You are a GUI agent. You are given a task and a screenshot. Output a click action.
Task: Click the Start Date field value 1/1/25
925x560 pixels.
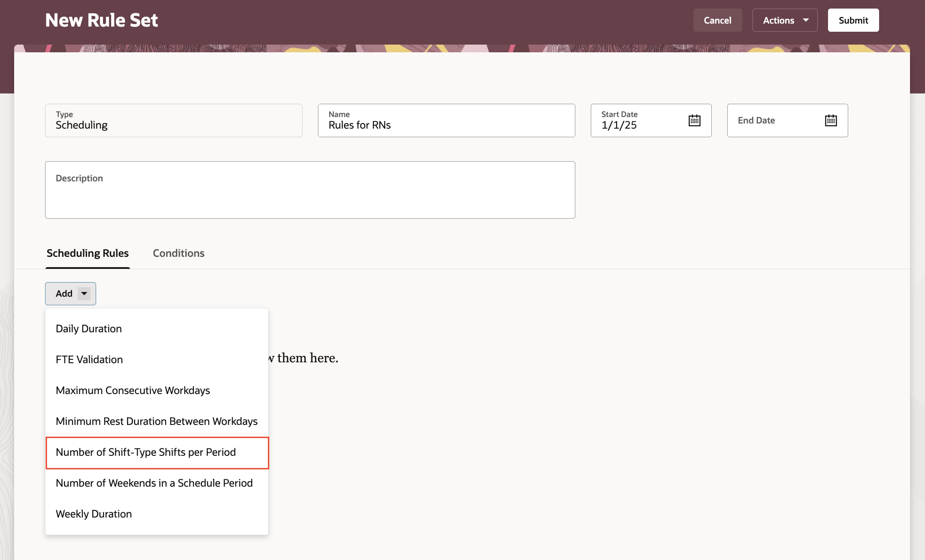(620, 125)
